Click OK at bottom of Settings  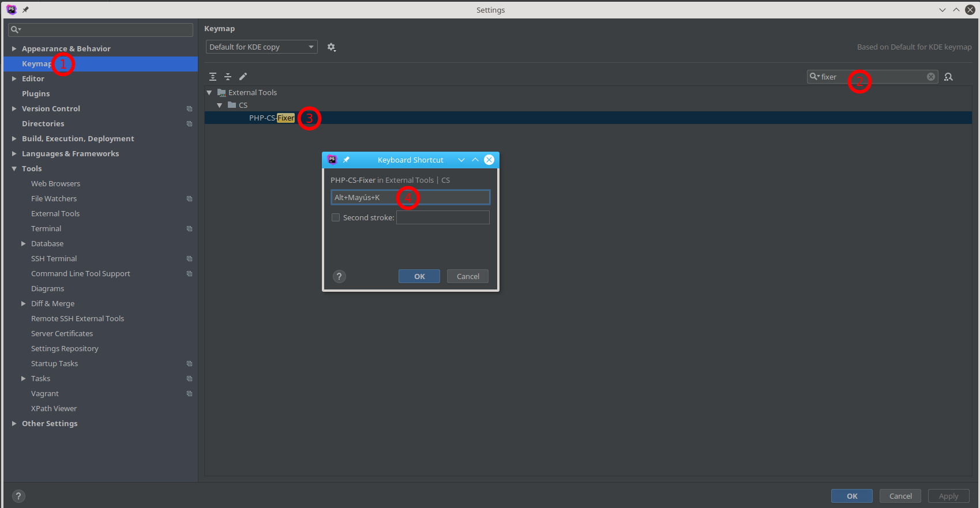coord(852,496)
